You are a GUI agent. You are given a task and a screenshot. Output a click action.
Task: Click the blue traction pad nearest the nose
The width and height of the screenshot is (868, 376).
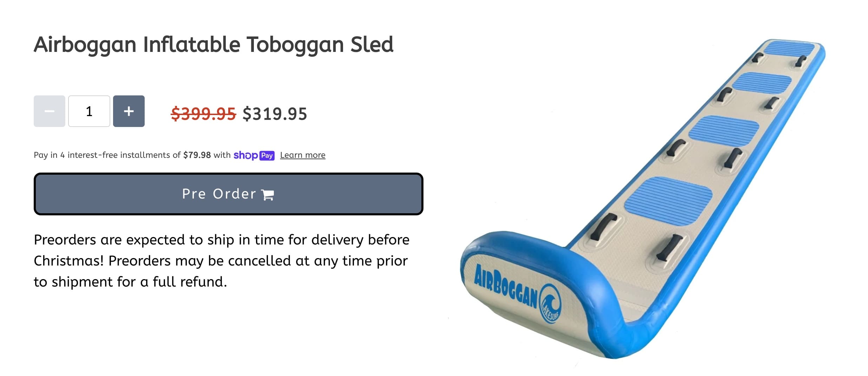click(668, 201)
